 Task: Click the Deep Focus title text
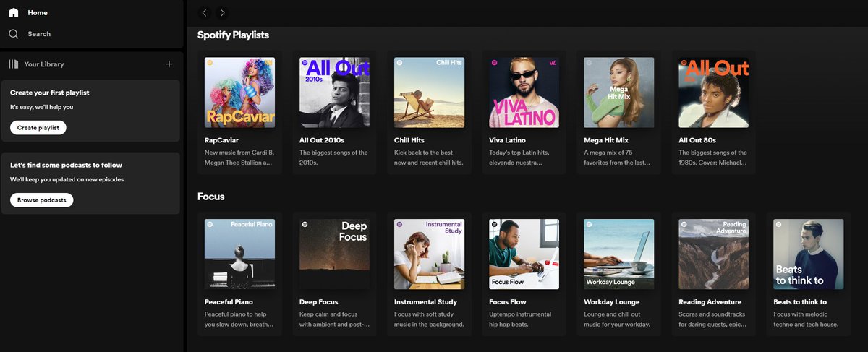click(319, 302)
